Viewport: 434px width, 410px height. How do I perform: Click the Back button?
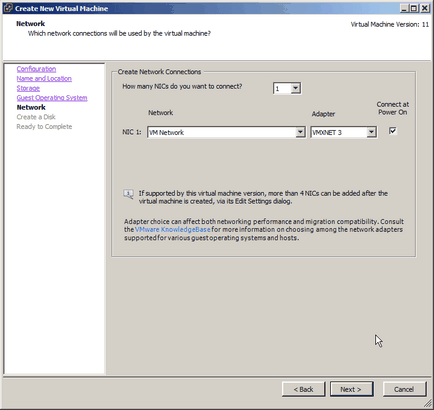pyautogui.click(x=303, y=389)
